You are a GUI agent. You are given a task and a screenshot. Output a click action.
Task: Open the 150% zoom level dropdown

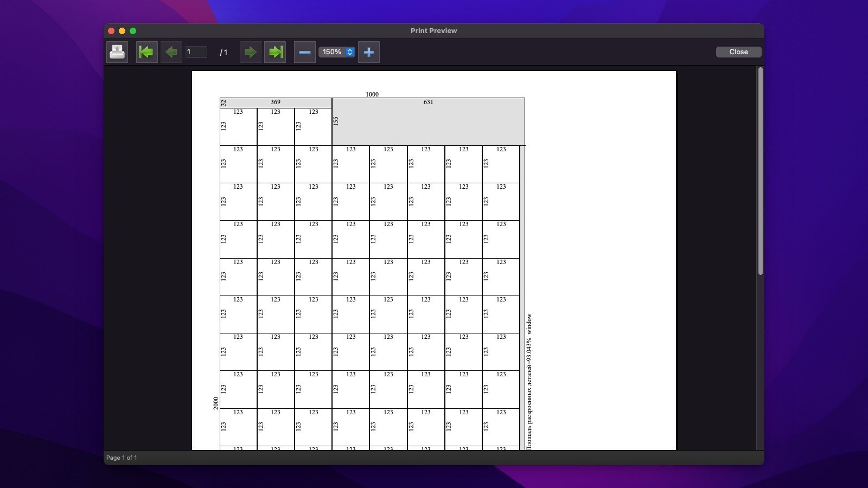click(x=337, y=52)
